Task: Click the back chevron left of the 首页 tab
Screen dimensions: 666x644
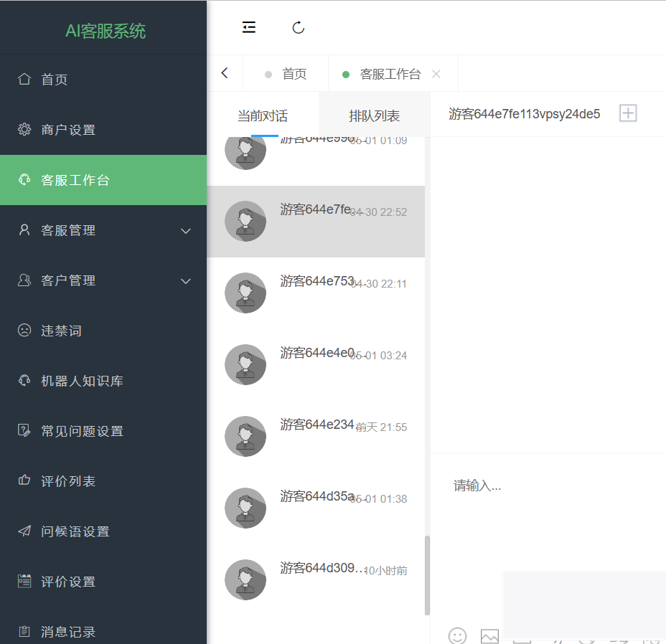Action: [x=225, y=72]
